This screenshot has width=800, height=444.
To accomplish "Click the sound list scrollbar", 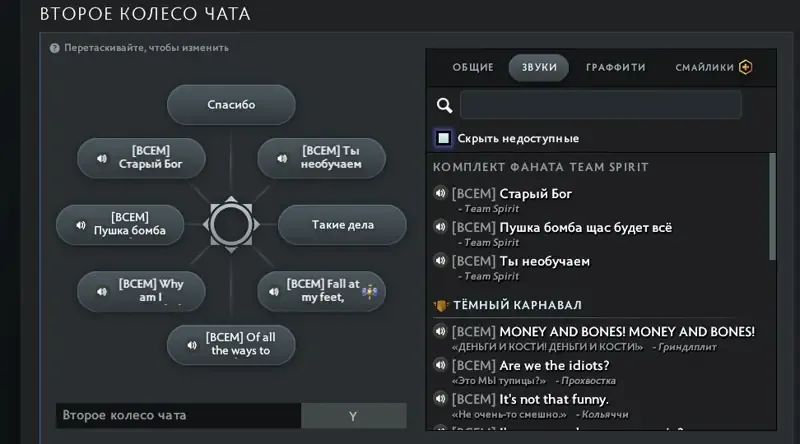I will [772, 207].
